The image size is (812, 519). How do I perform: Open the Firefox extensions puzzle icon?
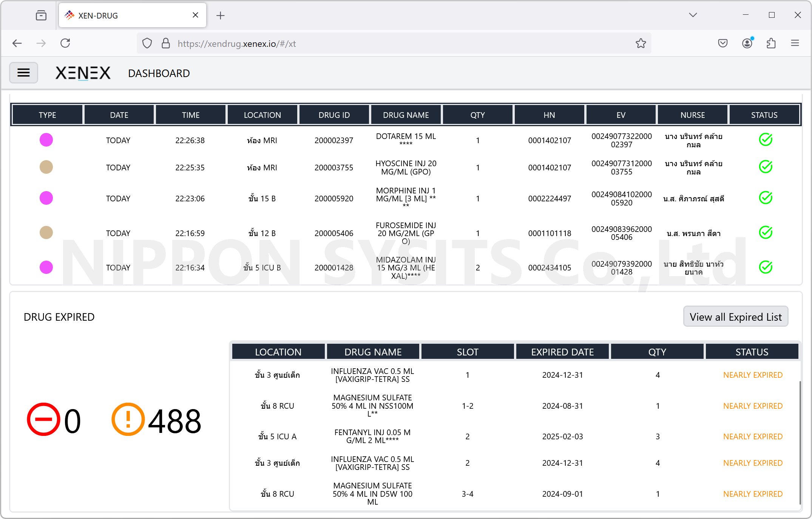click(771, 43)
